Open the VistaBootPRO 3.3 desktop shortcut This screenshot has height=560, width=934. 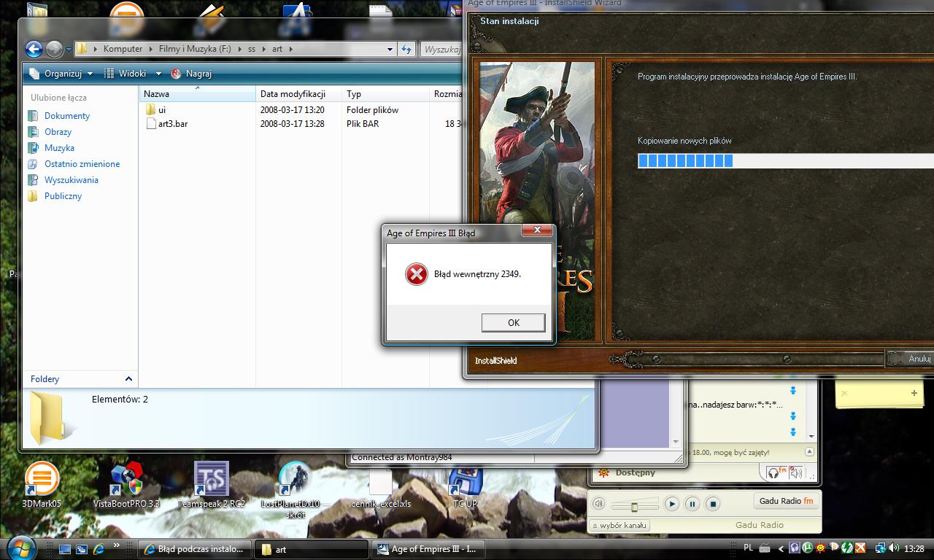126,486
